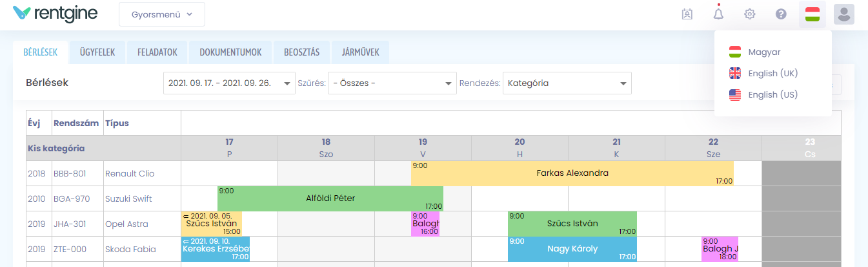This screenshot has height=267, width=868.
Task: Expand the Gyorsmenü dropdown
Action: click(x=162, y=14)
